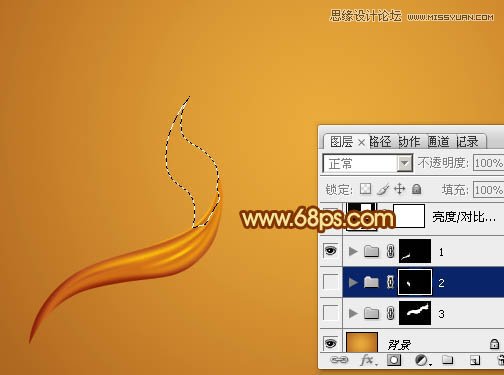Switch to the 通道 tab
This screenshot has height=375, width=504.
coord(438,142)
